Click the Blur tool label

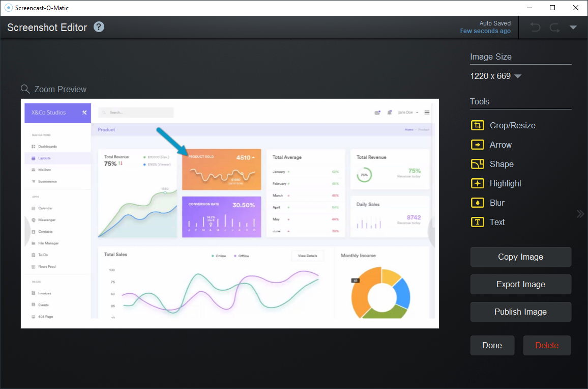497,203
